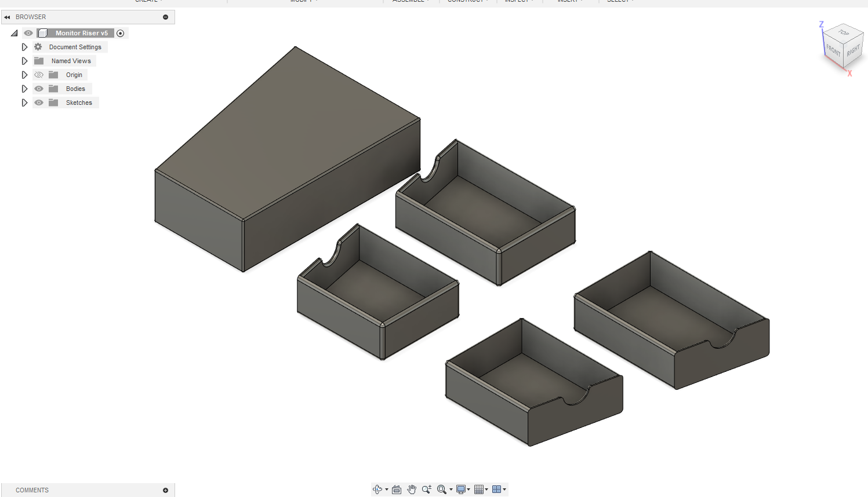Open the MODIFY menu

(302, 2)
